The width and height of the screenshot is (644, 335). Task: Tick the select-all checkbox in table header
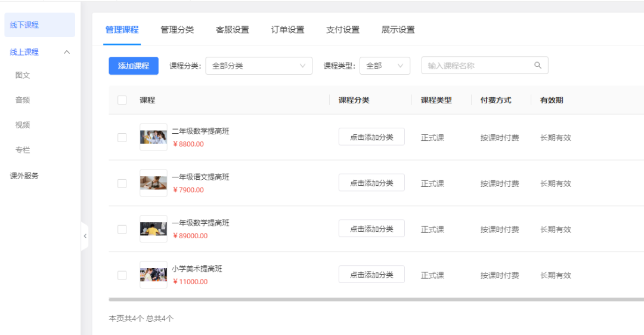[x=122, y=100]
